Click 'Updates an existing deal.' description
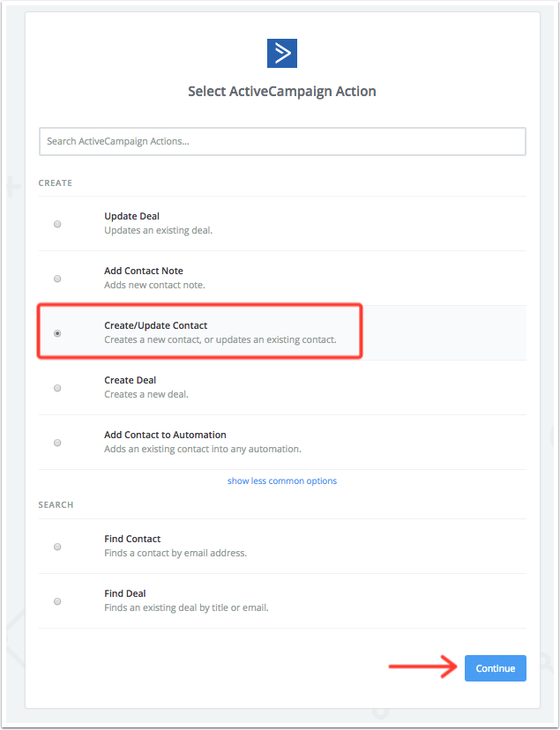This screenshot has width=560, height=730. point(158,230)
